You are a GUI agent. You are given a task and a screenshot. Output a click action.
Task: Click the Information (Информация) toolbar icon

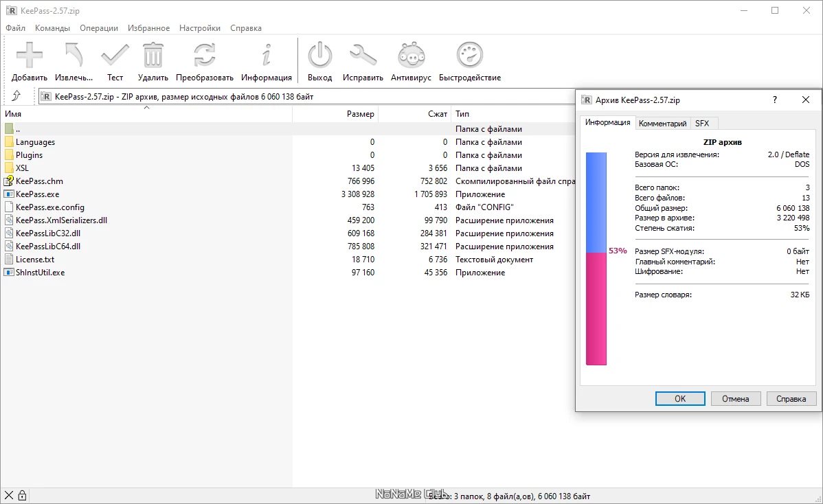(267, 56)
